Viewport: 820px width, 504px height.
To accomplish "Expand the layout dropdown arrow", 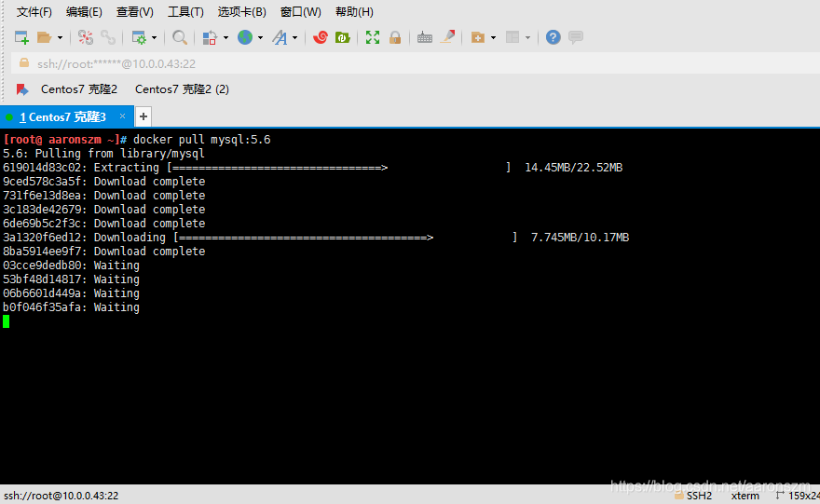I will [x=527, y=37].
